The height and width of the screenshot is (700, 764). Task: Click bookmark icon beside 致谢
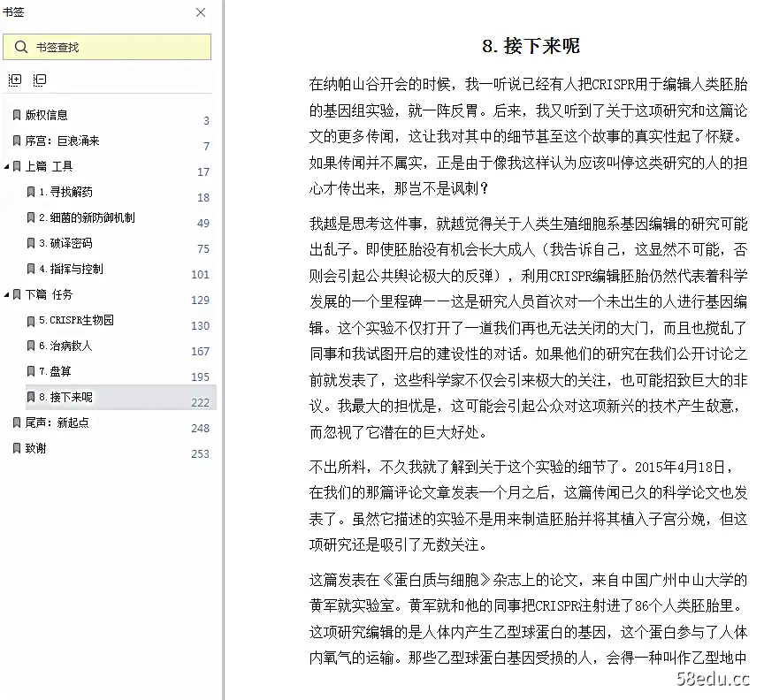pyautogui.click(x=17, y=448)
